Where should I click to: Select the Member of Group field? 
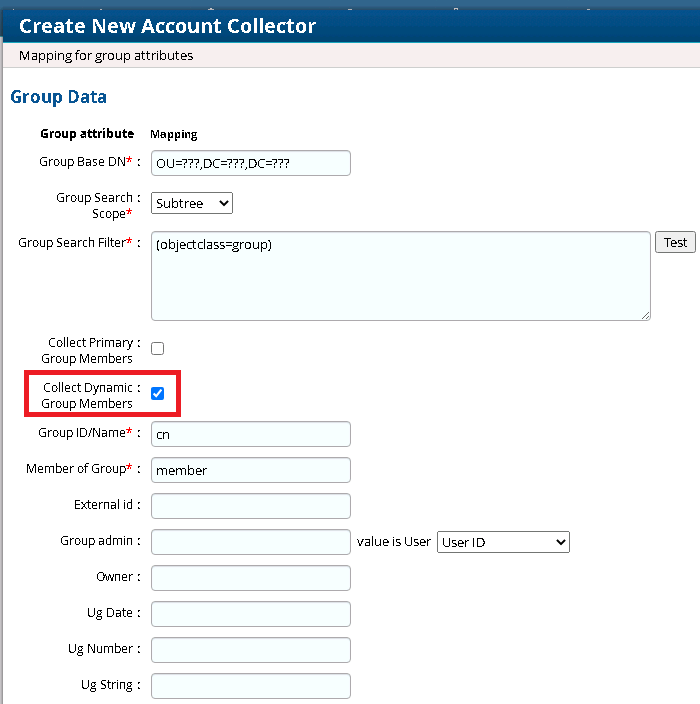[x=250, y=470]
